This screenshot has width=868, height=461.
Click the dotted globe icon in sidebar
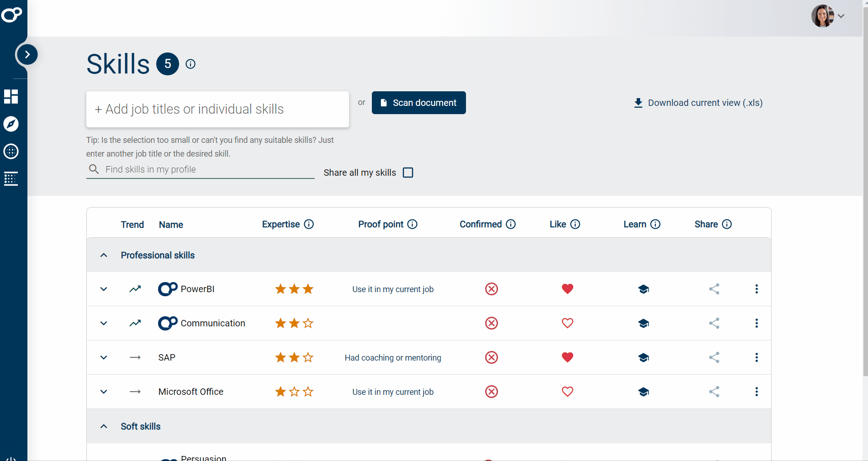tap(11, 152)
